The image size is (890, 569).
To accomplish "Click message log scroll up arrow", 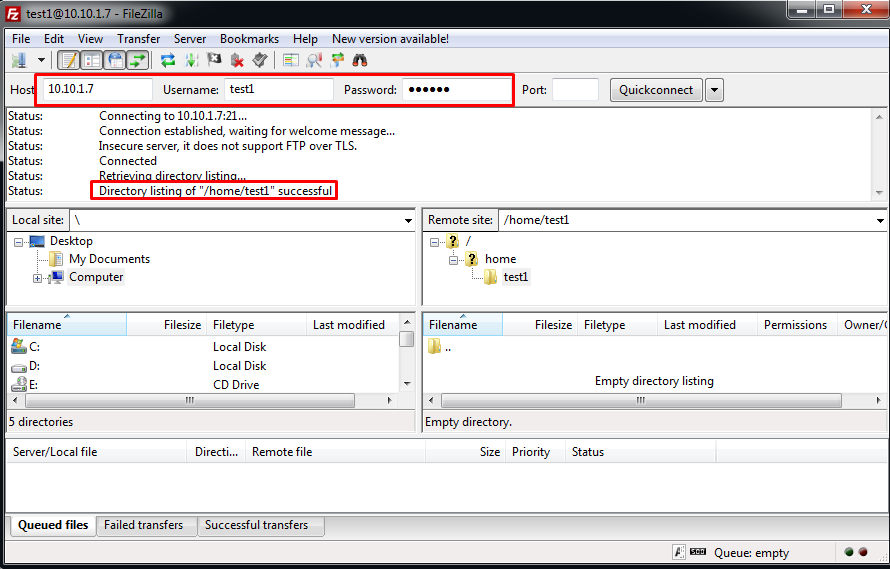I will [879, 116].
